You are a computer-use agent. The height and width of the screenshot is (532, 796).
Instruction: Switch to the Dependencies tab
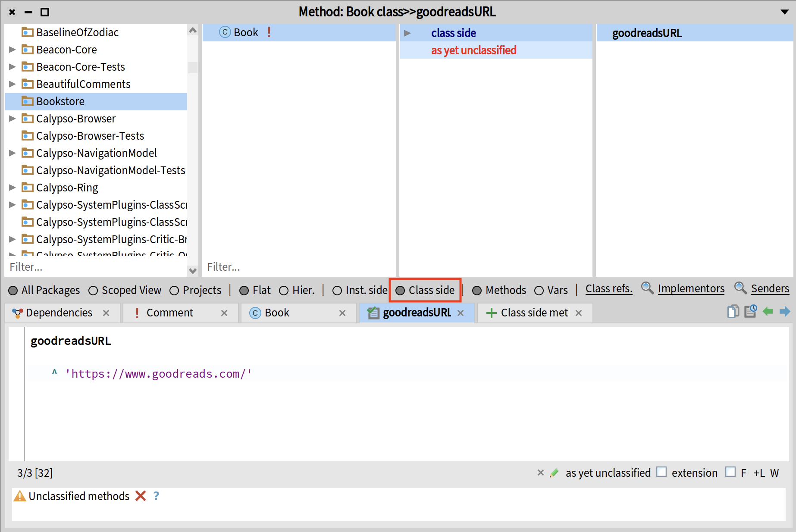coord(59,313)
